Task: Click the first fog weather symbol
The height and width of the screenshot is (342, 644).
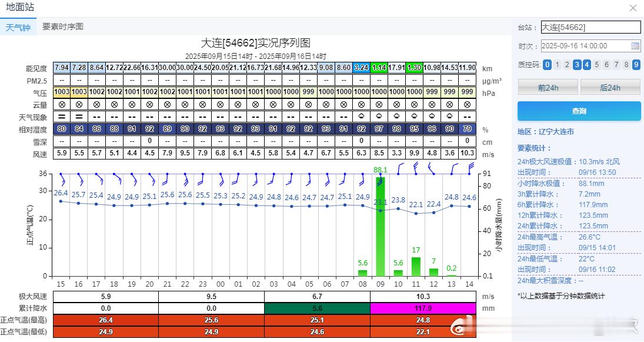Action: click(62, 117)
